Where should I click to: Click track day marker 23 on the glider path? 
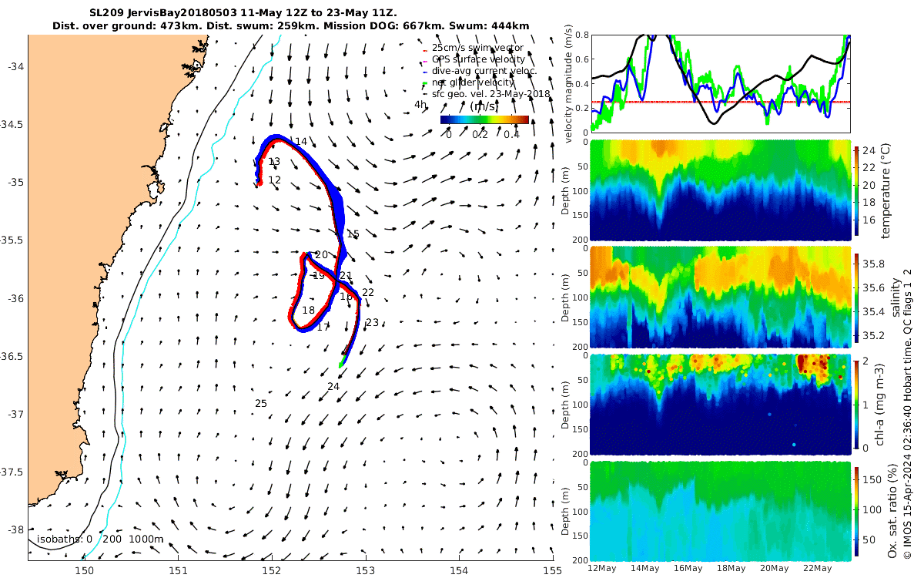point(373,323)
